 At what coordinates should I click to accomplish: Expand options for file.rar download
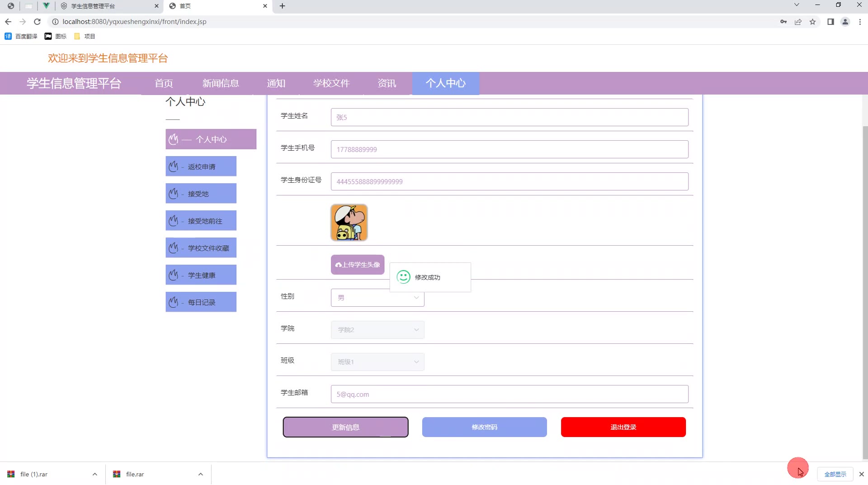200,474
